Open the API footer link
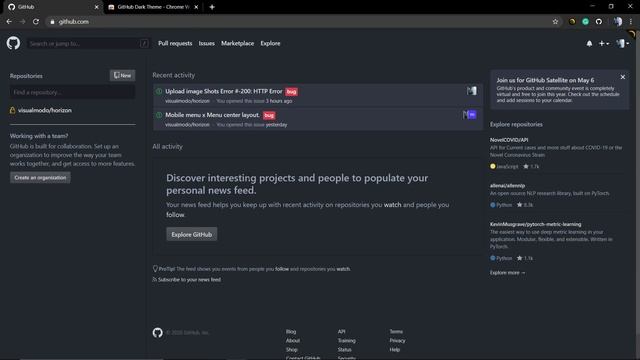640x360 pixels. click(x=341, y=331)
